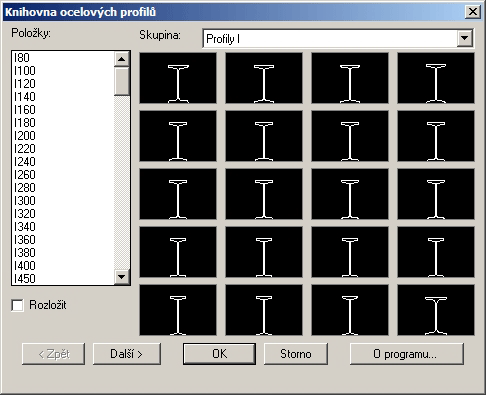Select second thumbnail in the second row

(x=264, y=136)
